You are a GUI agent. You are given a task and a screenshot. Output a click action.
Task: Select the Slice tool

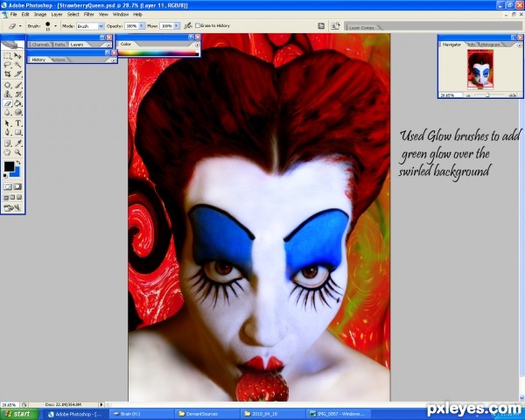pyautogui.click(x=17, y=73)
